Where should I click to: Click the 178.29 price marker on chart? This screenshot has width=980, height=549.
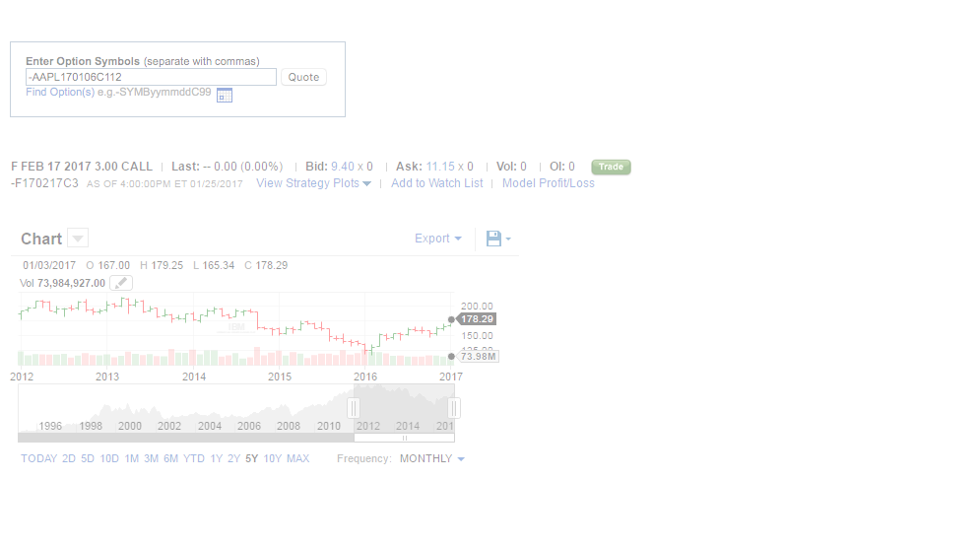[x=477, y=319]
